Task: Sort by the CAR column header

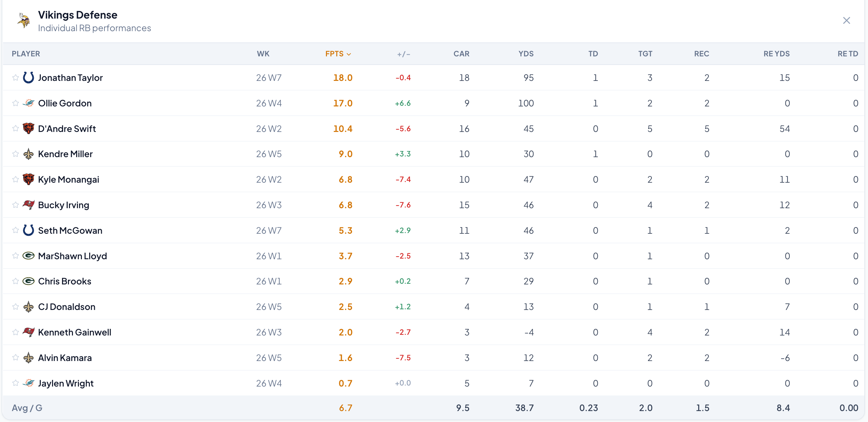Action: point(461,54)
